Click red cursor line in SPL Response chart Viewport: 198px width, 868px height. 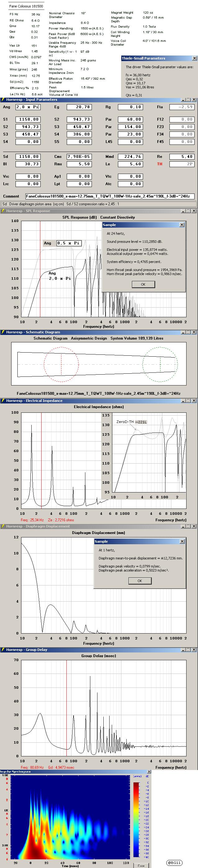click(x=40, y=269)
